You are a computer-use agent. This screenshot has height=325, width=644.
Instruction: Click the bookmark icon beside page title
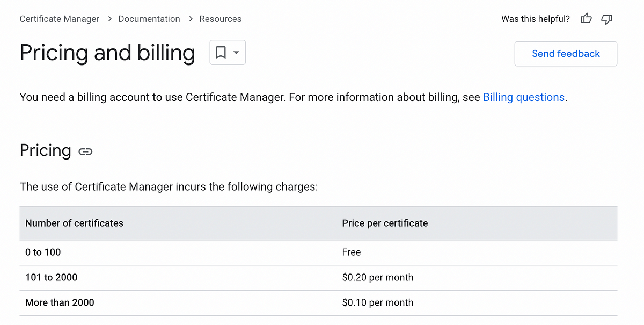pyautogui.click(x=221, y=53)
